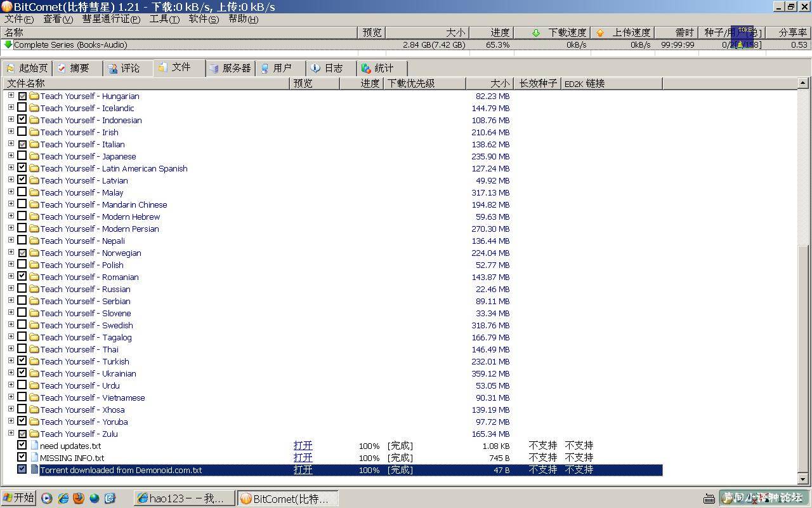The width and height of the screenshot is (812, 508).
Task: Expand the Teach Yourself - Turkish folder
Action: [x=11, y=361]
